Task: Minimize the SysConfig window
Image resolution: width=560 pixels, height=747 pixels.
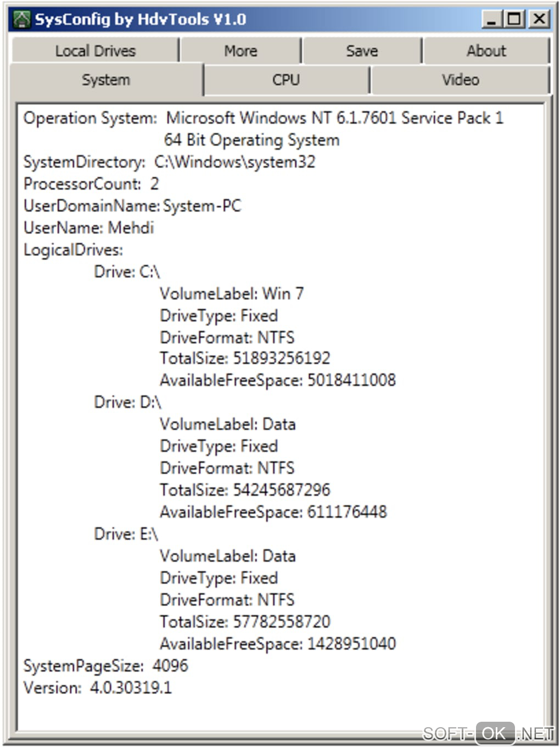Action: (491, 19)
